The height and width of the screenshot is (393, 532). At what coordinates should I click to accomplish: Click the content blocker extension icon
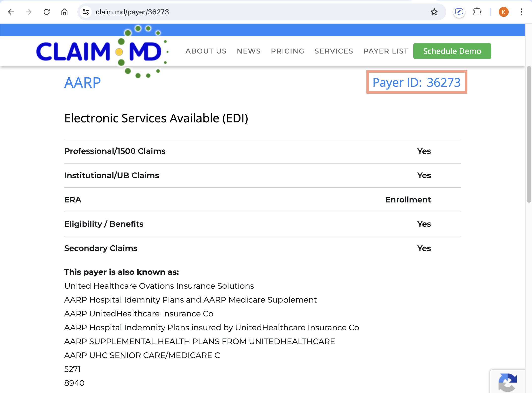(459, 12)
